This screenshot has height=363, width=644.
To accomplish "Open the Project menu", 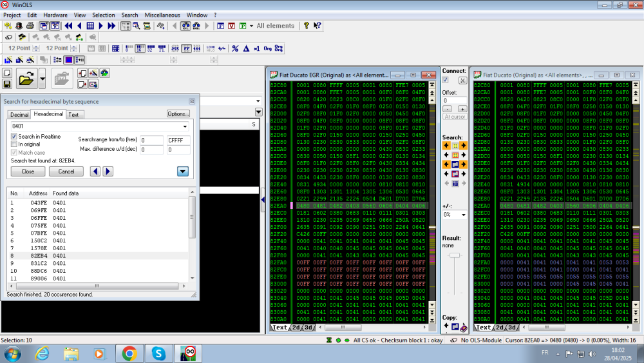I will click(x=12, y=15).
